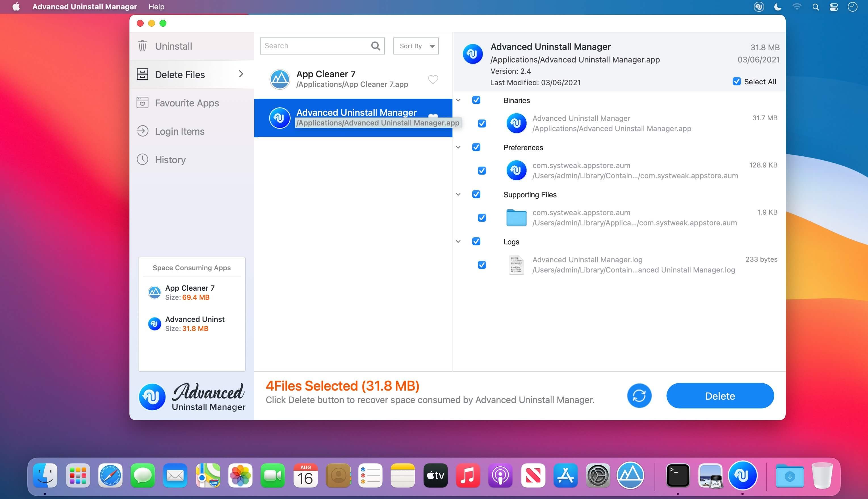
Task: Open the Sort By dropdown
Action: click(x=416, y=46)
